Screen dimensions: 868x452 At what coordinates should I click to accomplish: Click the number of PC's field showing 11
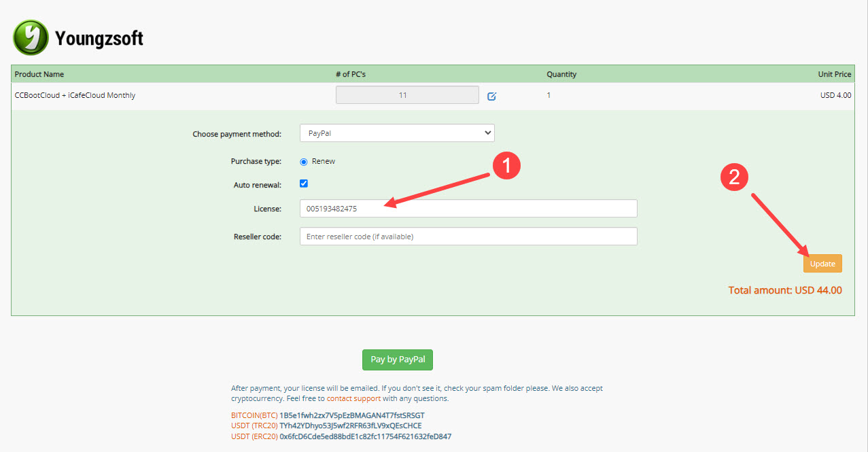[407, 95]
